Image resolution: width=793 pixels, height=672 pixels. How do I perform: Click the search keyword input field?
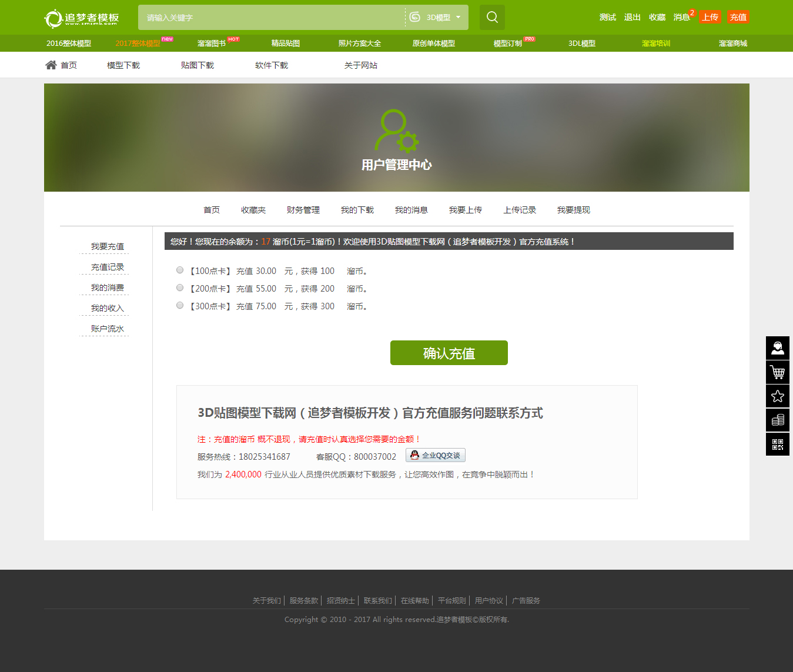[270, 18]
